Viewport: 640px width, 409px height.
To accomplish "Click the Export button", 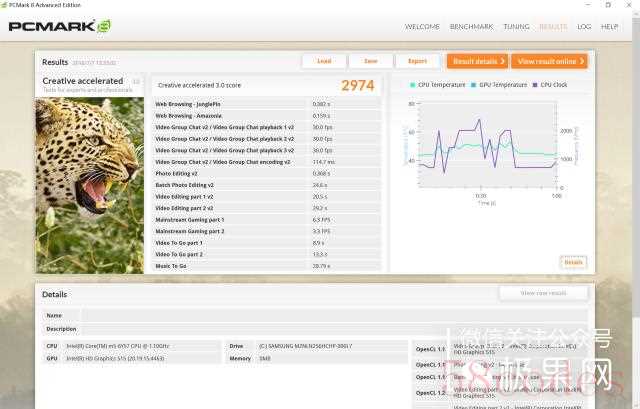I will point(417,61).
